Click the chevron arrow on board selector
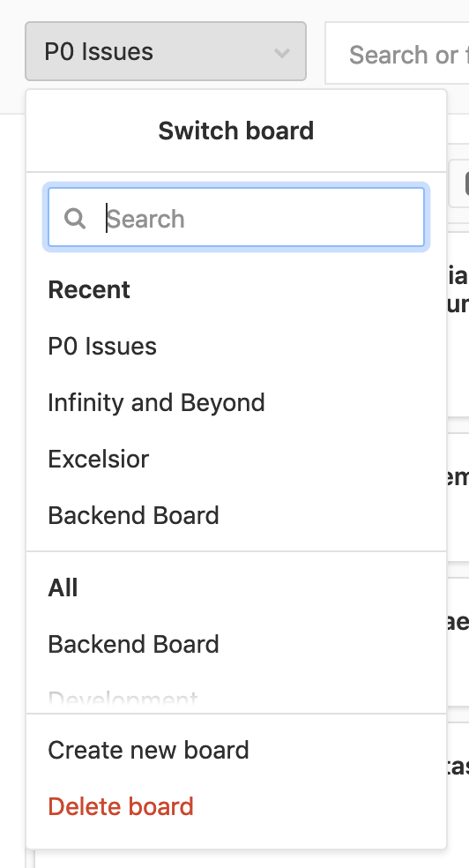The width and height of the screenshot is (469, 868). pyautogui.click(x=282, y=53)
